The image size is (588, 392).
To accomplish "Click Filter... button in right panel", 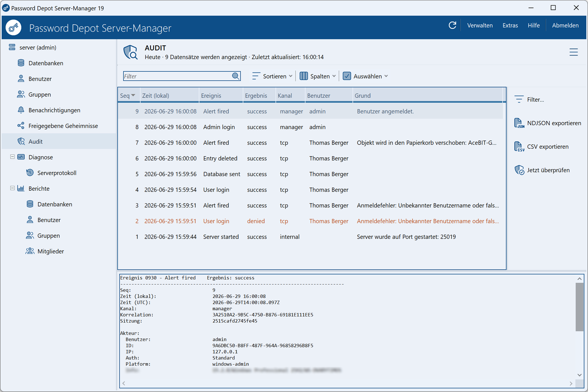I will pyautogui.click(x=529, y=99).
